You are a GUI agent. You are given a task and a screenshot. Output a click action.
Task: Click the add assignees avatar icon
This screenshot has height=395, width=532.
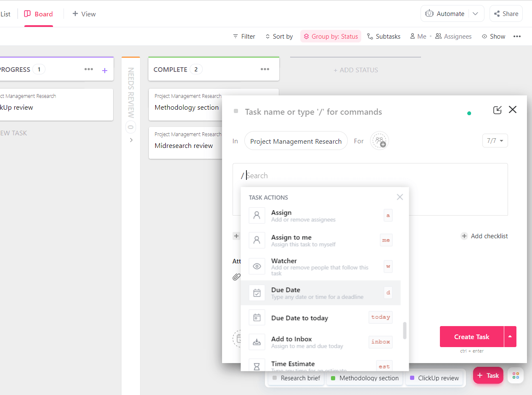click(379, 141)
